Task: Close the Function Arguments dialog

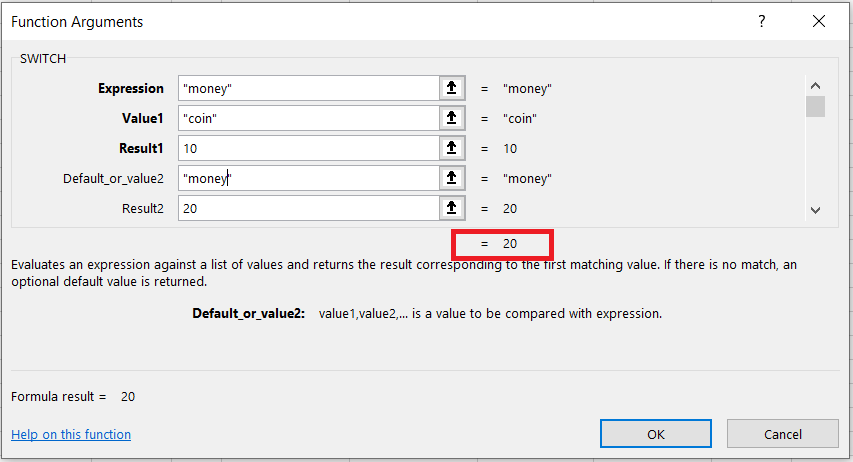Action: 819,21
